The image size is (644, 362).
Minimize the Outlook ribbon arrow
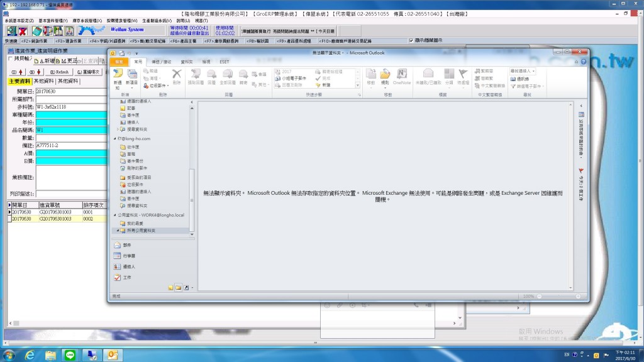[x=576, y=62]
